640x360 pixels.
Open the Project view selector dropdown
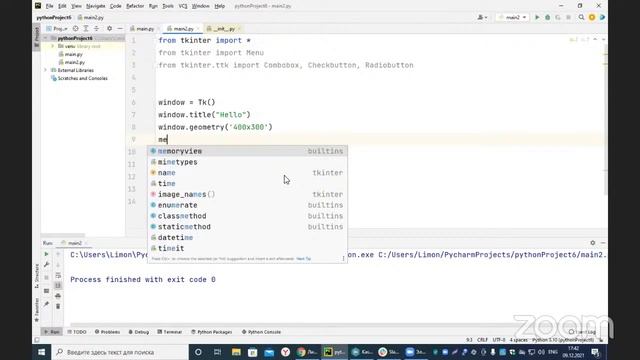pos(57,29)
